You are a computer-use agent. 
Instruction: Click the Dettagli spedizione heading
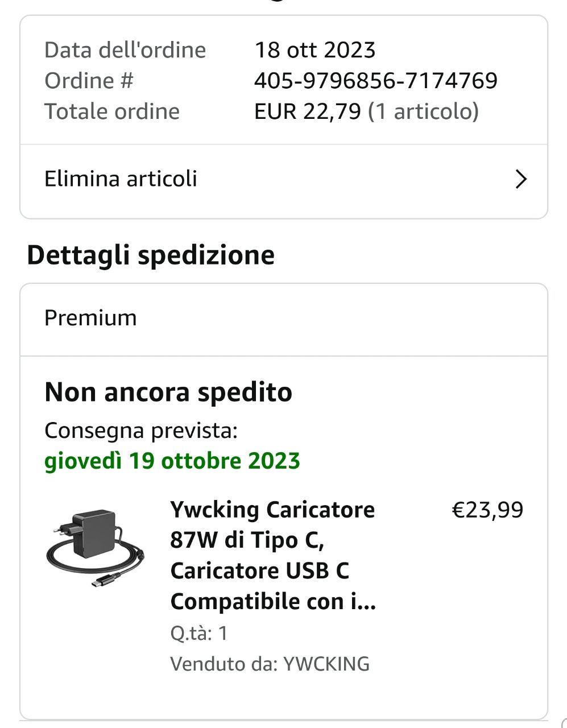[151, 255]
